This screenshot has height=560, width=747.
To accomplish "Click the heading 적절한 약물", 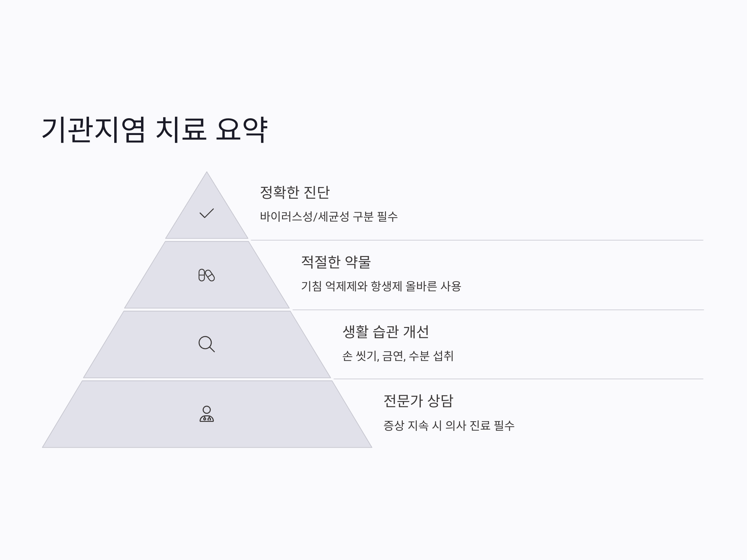I will coord(336,262).
